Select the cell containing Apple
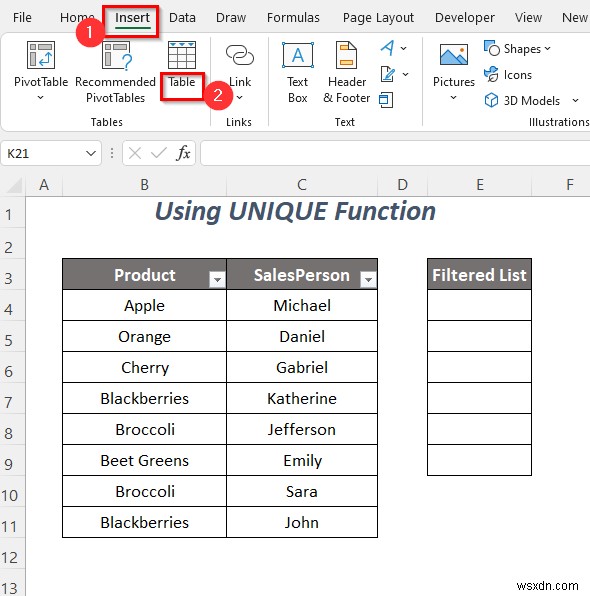Screen dimensions: 590x596 pos(144,306)
